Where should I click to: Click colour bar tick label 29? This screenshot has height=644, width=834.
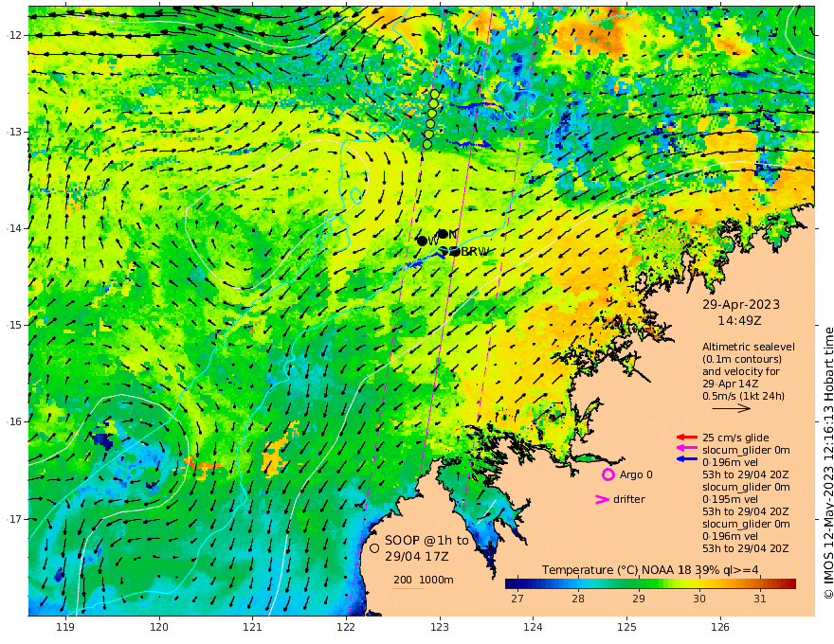(x=638, y=599)
